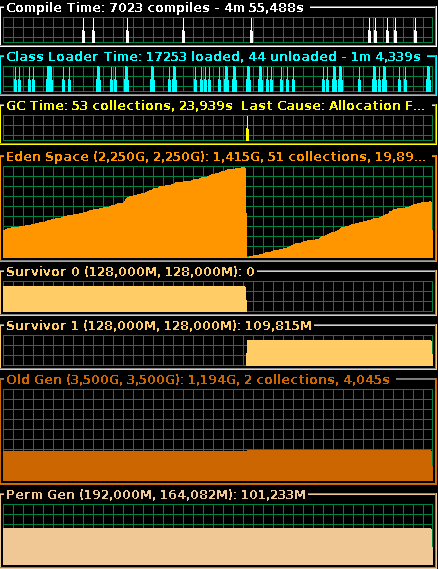Click the Eden Space panel title
The image size is (438, 569).
tap(216, 157)
